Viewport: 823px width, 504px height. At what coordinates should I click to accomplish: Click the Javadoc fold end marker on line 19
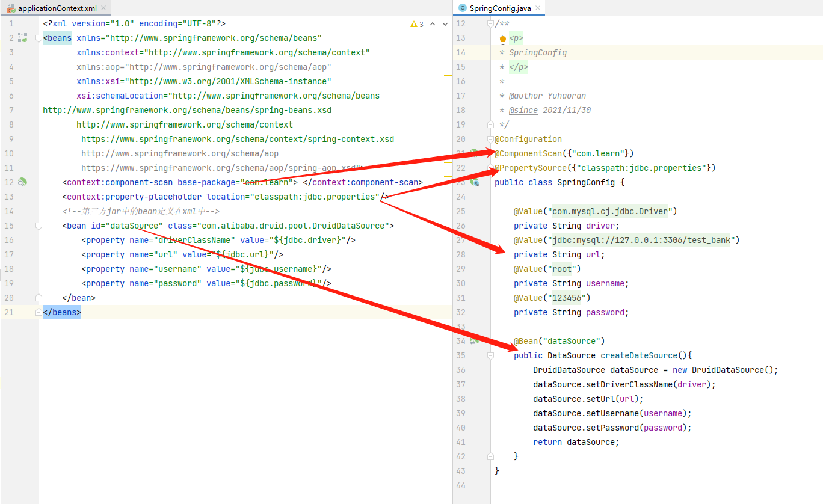tap(491, 124)
